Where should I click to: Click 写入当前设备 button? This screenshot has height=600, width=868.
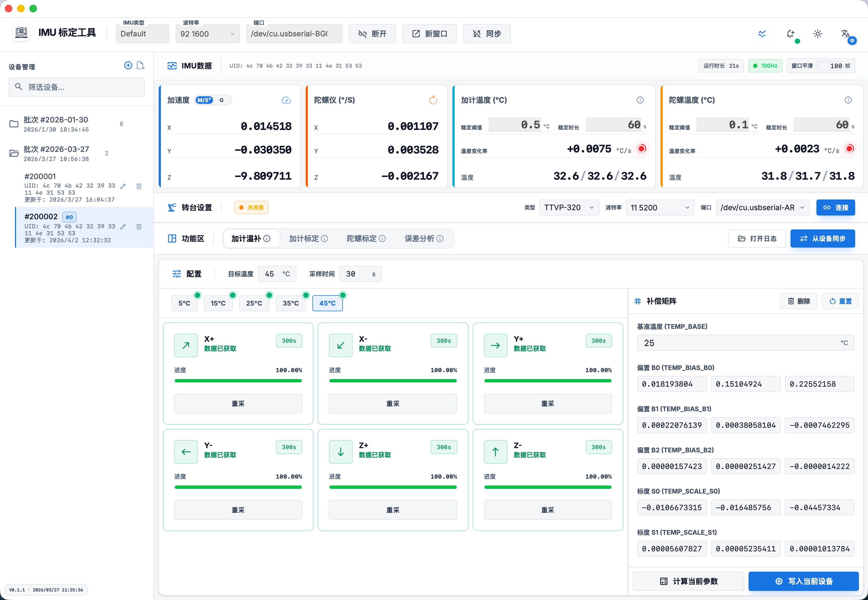(x=804, y=581)
